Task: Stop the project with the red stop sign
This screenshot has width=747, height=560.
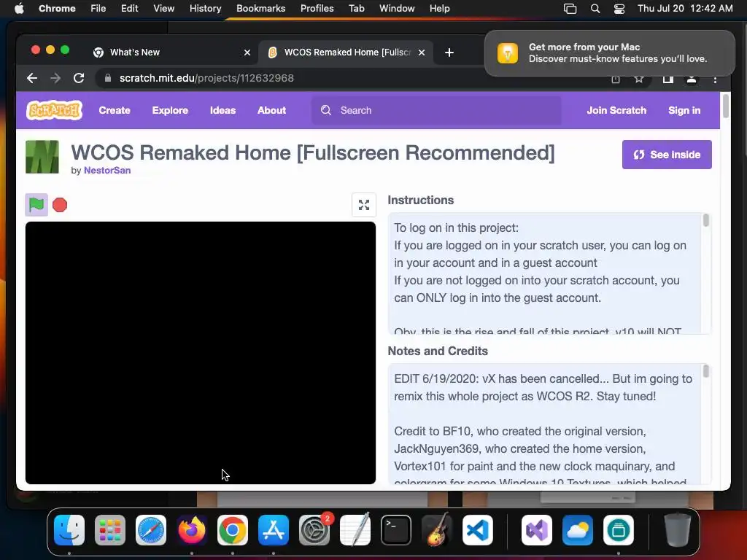Action: (x=60, y=205)
